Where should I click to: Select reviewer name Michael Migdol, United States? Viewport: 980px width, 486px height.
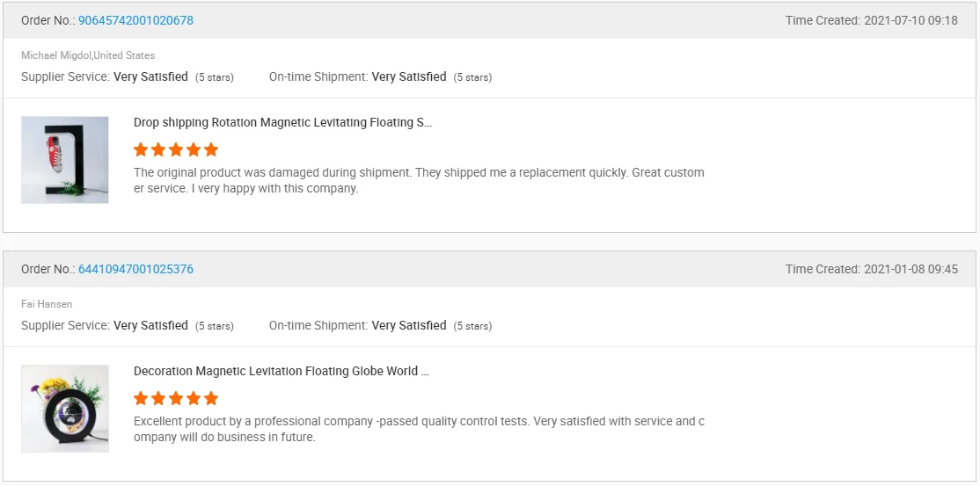(x=88, y=55)
